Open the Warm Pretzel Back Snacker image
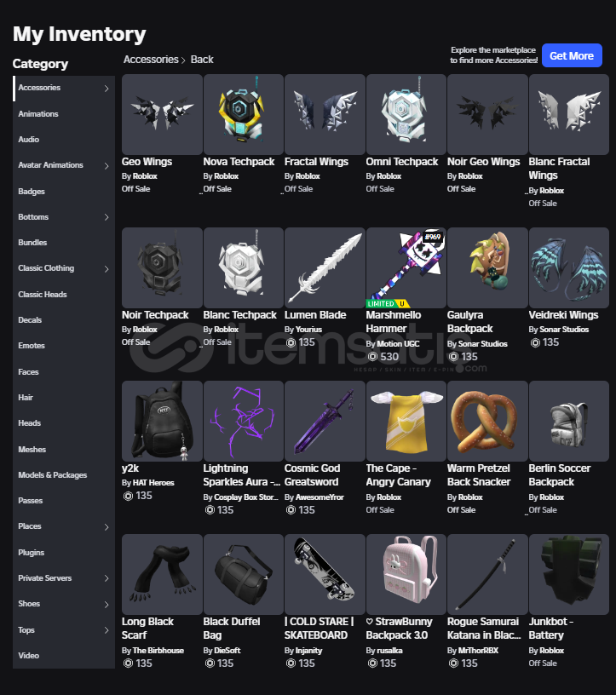616x695 pixels. click(487, 421)
